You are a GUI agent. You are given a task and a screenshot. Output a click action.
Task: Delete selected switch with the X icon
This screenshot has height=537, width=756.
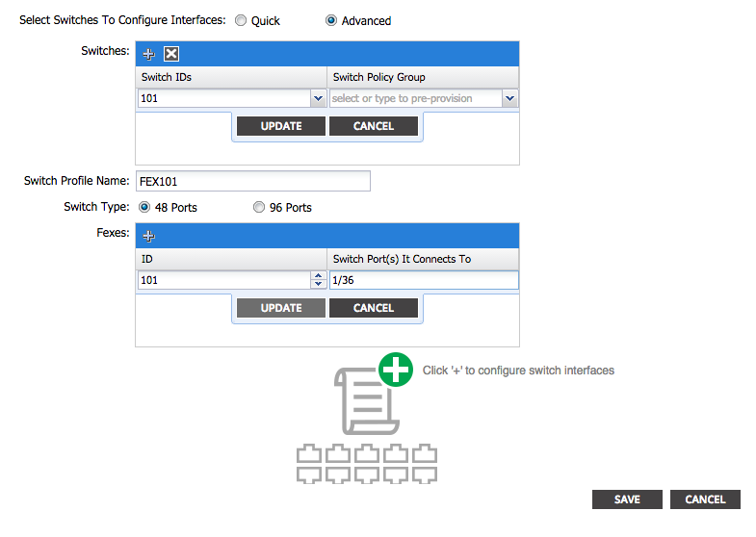point(171,54)
